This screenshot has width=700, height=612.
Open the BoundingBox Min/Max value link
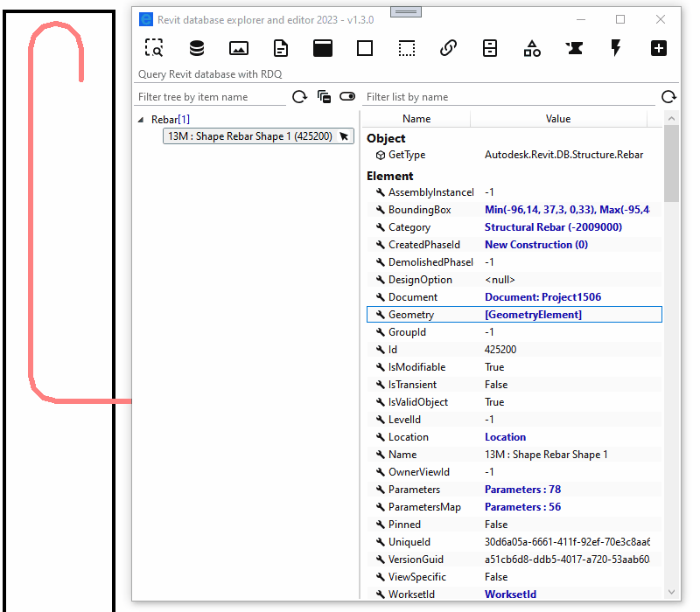pos(567,210)
